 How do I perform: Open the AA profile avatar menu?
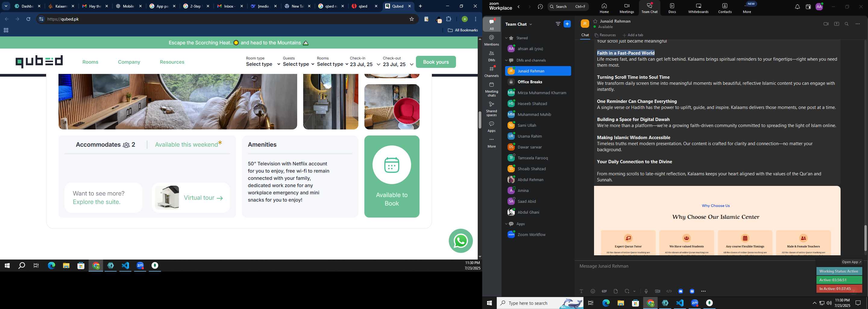(x=819, y=7)
